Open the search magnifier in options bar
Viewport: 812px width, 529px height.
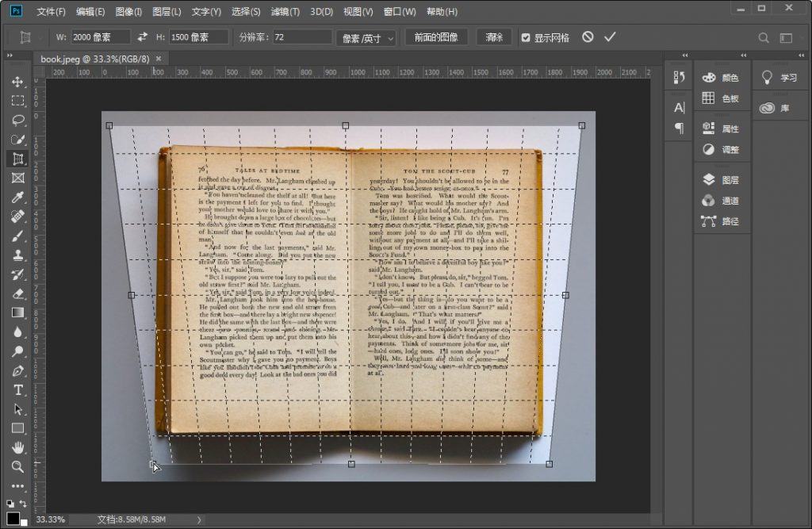click(x=764, y=38)
